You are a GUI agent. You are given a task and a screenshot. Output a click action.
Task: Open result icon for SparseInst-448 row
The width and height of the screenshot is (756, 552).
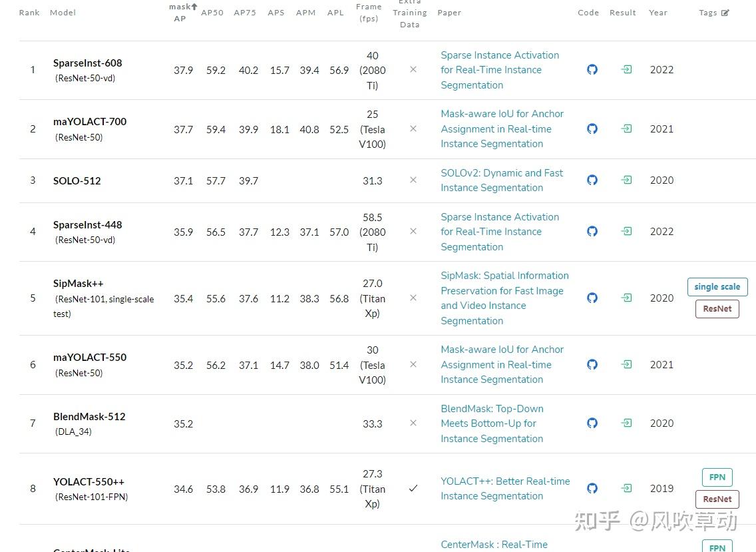pyautogui.click(x=626, y=231)
